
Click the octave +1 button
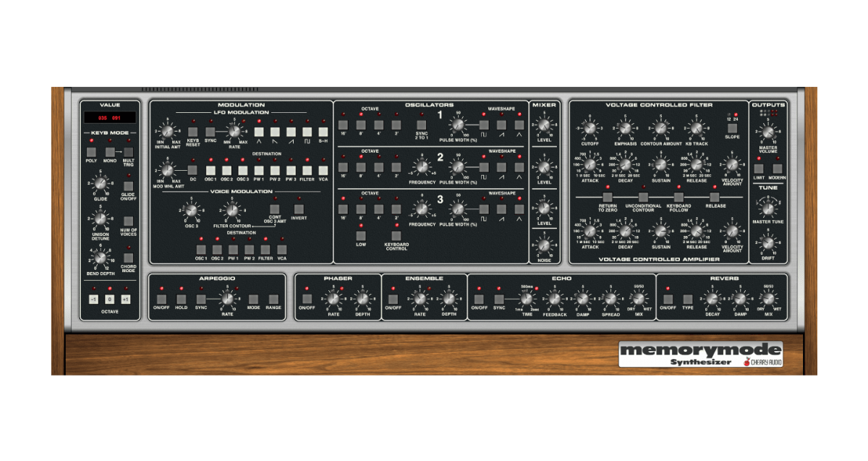(x=125, y=299)
